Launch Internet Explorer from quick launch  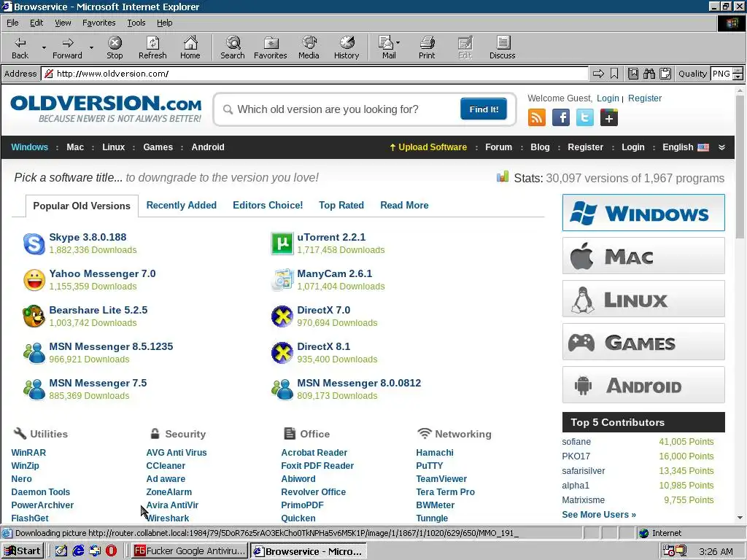[x=78, y=551]
